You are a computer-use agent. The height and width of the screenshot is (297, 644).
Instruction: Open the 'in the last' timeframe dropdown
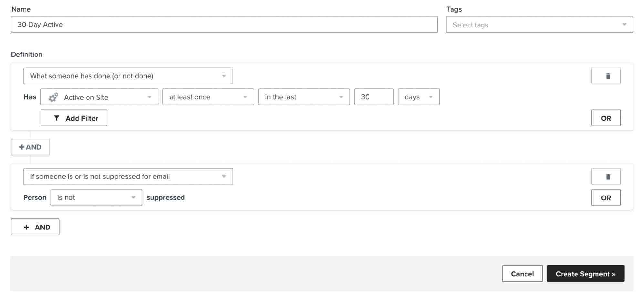(304, 97)
